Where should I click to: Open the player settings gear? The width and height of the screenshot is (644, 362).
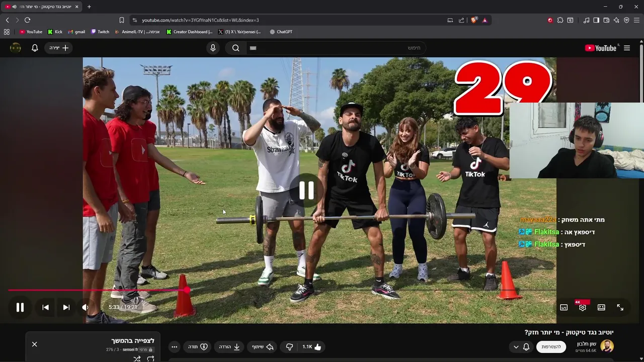pyautogui.click(x=582, y=307)
